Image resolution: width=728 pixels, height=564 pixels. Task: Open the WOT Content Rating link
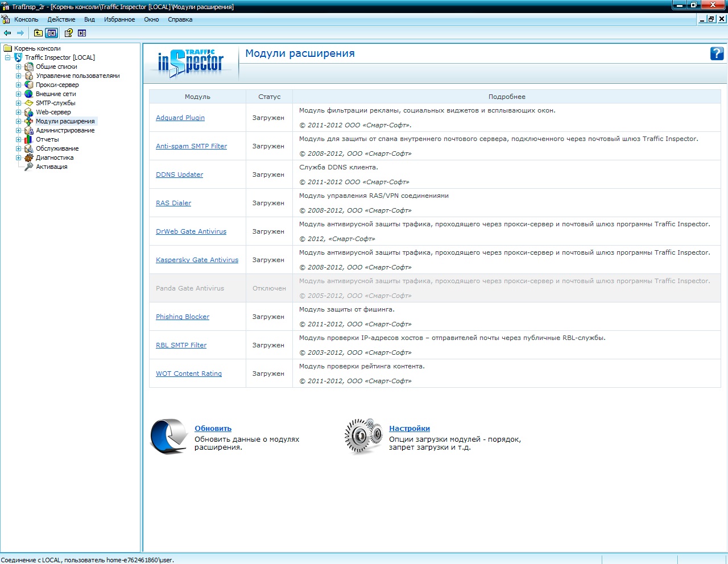(x=189, y=374)
